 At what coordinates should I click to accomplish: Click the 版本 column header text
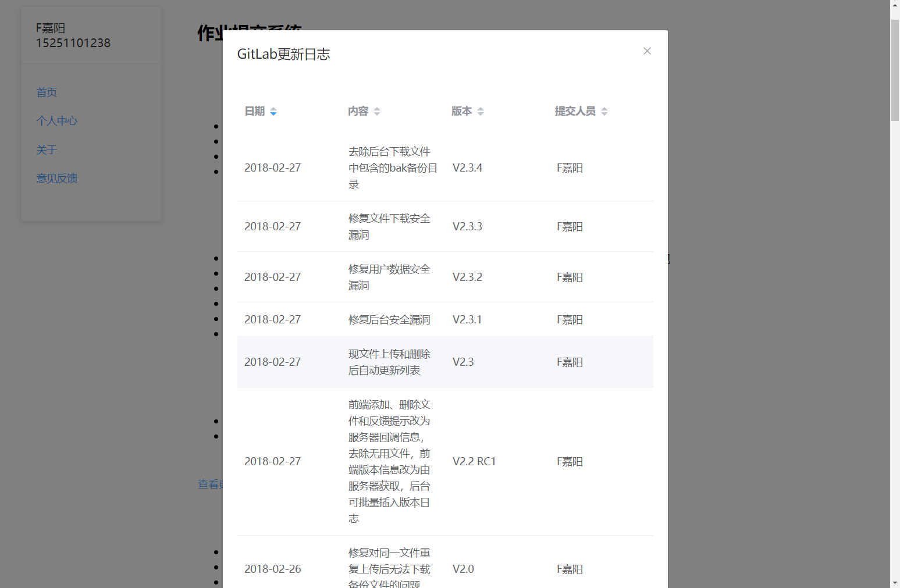point(462,111)
